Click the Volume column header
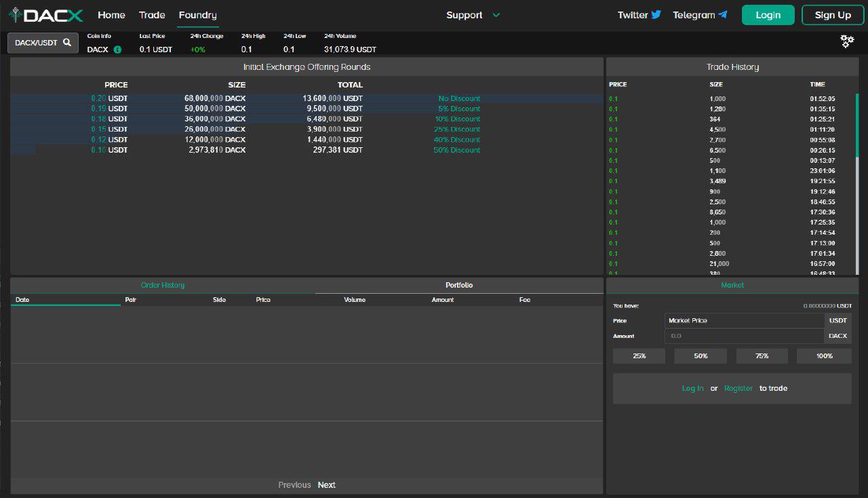868x498 pixels. point(355,299)
